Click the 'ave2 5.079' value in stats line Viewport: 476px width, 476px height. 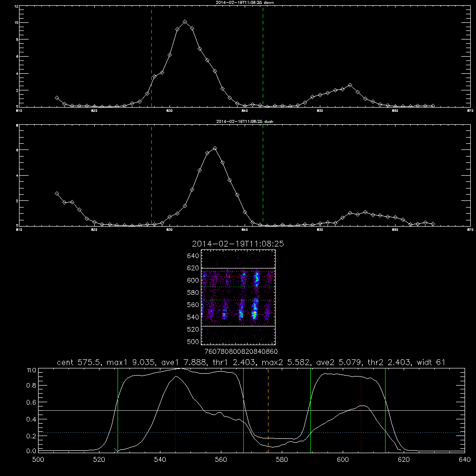click(x=338, y=362)
